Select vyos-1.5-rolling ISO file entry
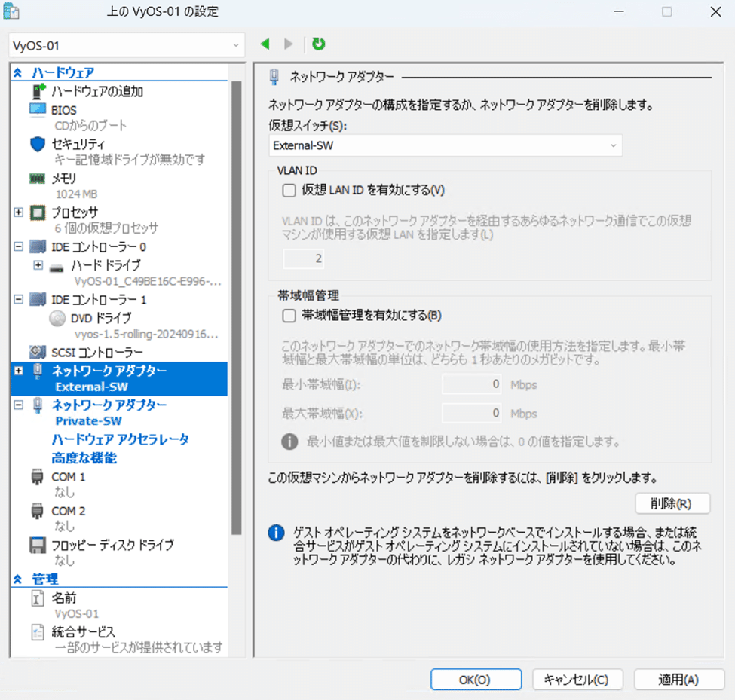The width and height of the screenshot is (735, 700). pyautogui.click(x=145, y=334)
